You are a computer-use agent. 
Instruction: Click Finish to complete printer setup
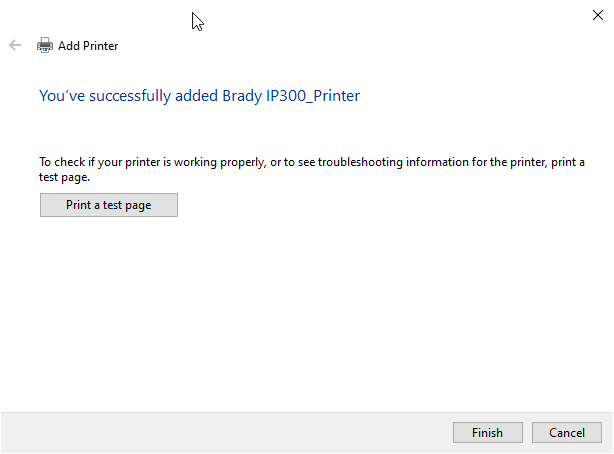click(487, 433)
